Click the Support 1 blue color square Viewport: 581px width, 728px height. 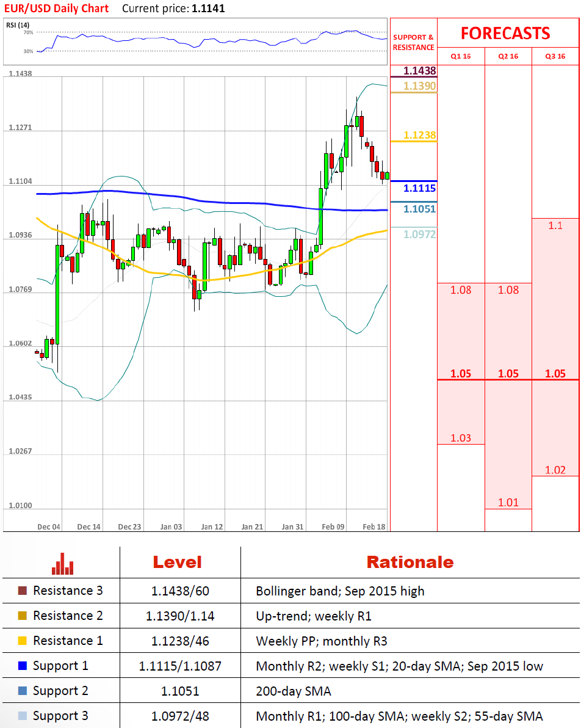(x=22, y=666)
